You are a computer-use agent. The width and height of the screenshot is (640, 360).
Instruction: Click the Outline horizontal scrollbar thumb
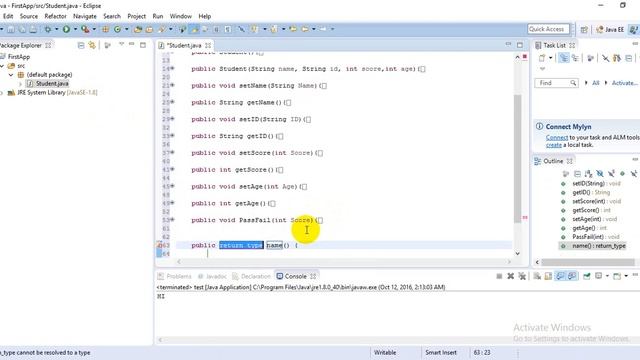(x=588, y=262)
